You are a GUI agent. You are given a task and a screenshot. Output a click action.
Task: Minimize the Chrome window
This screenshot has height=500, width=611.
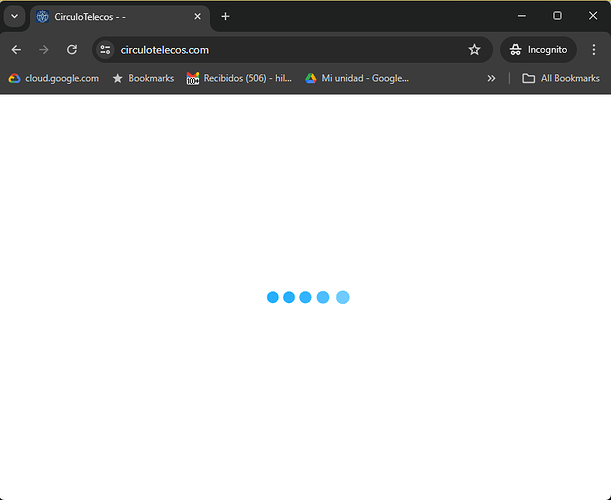[522, 16]
